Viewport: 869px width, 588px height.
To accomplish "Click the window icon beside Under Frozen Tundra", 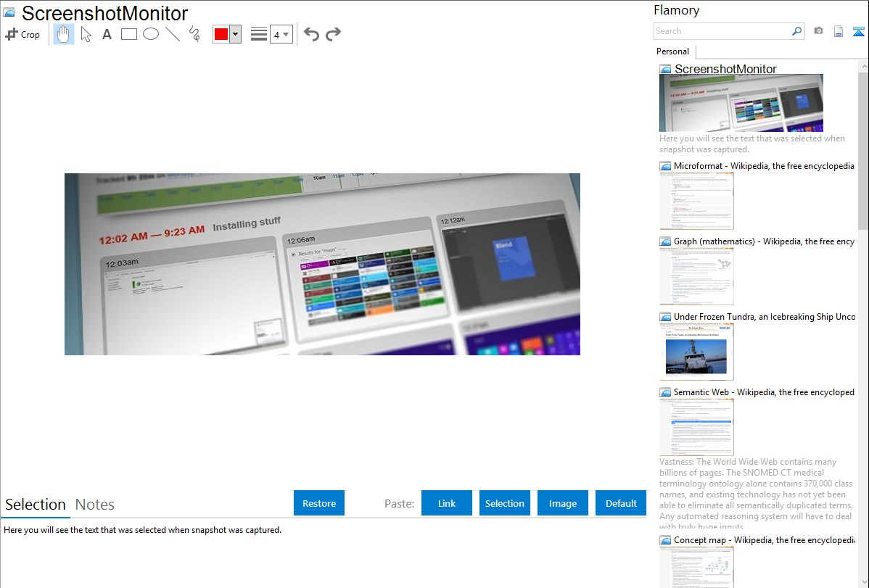I will 665,316.
